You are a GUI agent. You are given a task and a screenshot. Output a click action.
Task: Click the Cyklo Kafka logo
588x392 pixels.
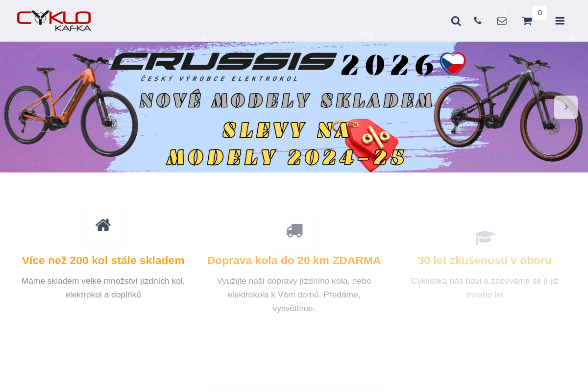(x=54, y=21)
